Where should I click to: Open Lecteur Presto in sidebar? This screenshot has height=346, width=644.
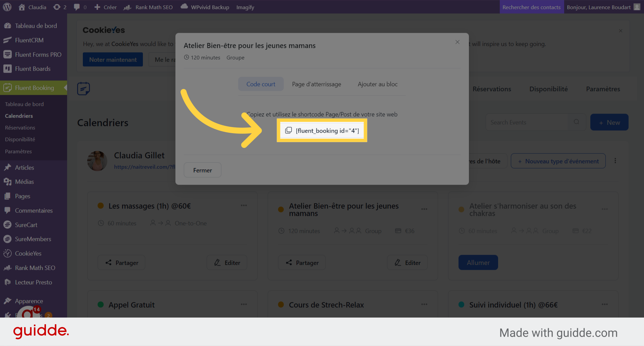pyautogui.click(x=34, y=282)
